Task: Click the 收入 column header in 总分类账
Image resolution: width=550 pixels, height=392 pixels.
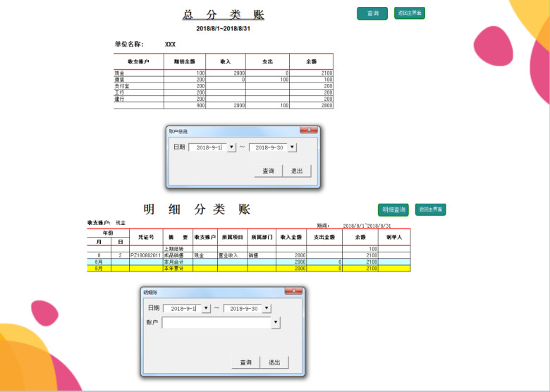Action: tap(226, 62)
